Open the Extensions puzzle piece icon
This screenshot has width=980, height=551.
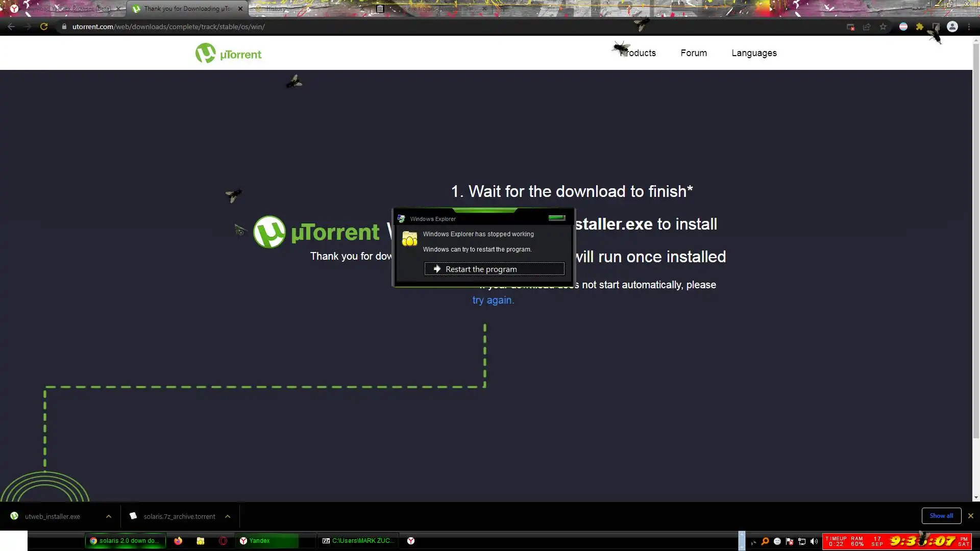pos(920,27)
